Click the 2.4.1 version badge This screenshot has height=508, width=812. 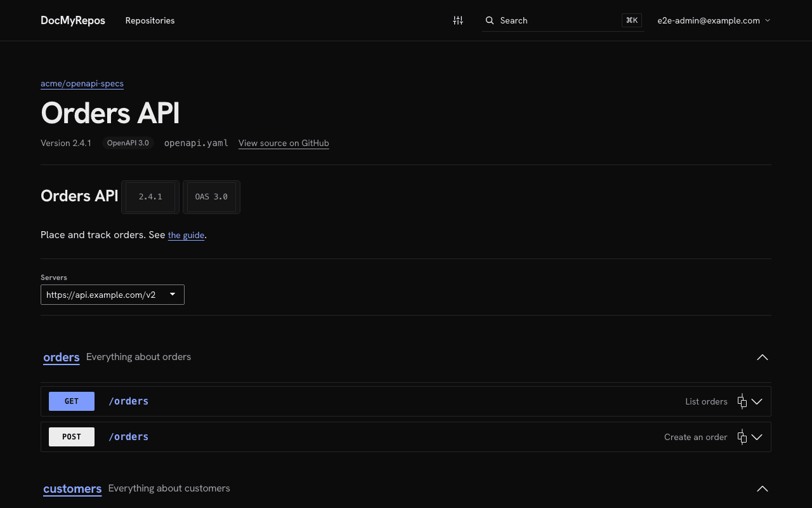click(x=150, y=197)
